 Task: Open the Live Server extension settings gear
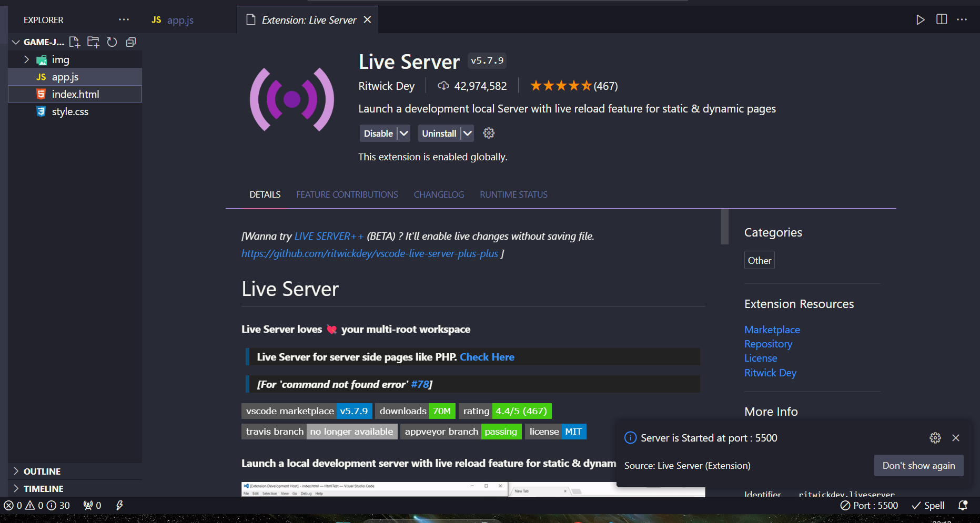tap(489, 133)
